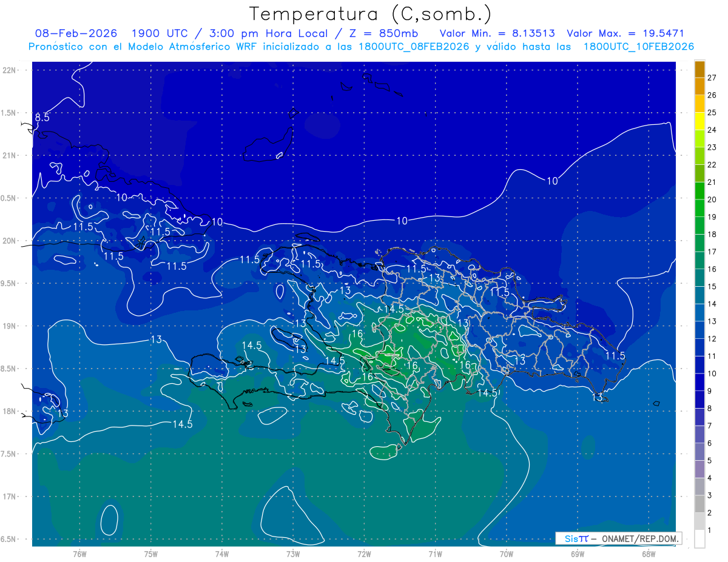This screenshot has width=728, height=562.
Task: Click the '18N' latitude axis label
Action: 10,411
